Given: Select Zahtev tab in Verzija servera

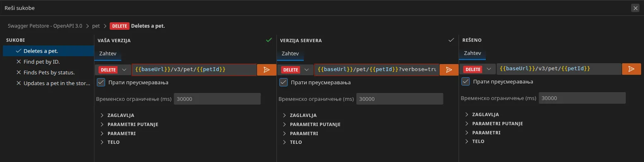Looking at the screenshot, I should click(x=290, y=54).
